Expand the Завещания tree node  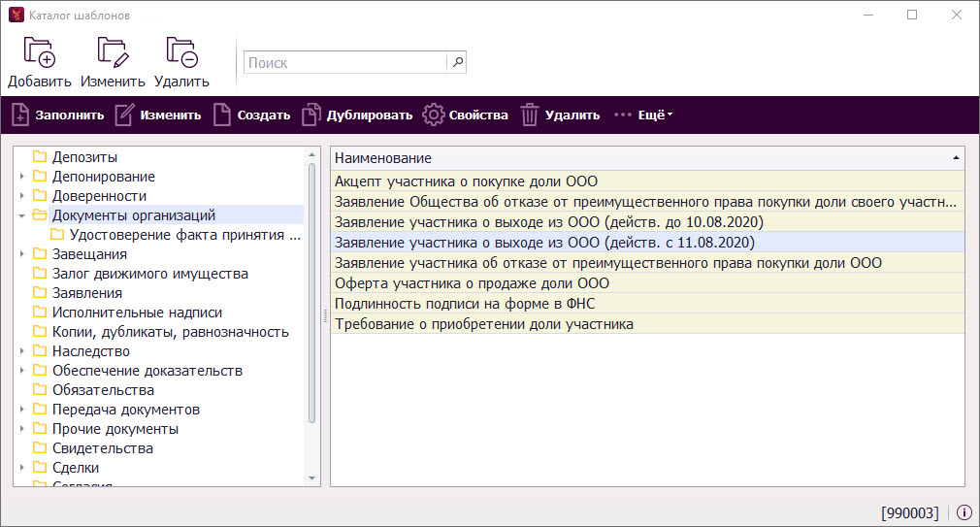click(22, 254)
